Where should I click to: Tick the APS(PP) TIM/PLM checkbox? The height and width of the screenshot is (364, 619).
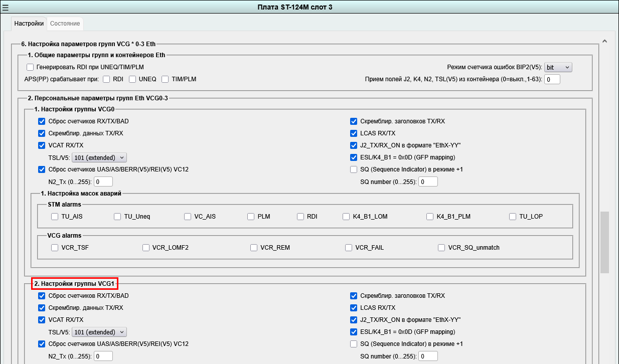tap(165, 79)
